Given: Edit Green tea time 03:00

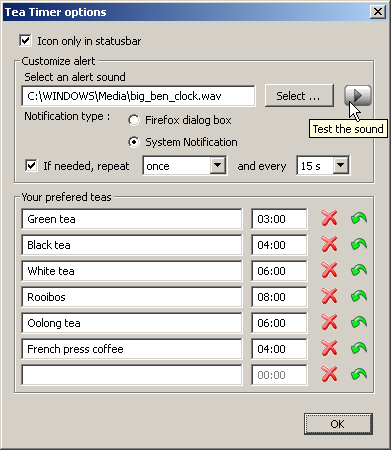Looking at the screenshot, I should click(279, 219).
